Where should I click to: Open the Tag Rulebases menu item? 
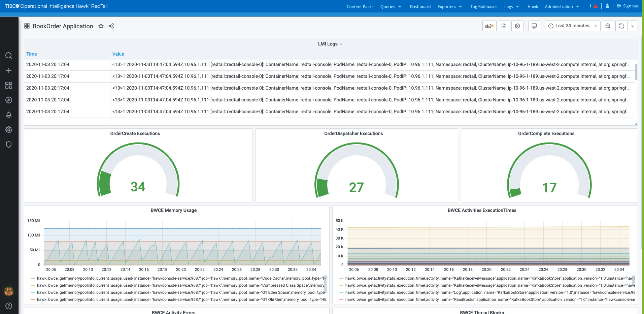click(x=483, y=6)
